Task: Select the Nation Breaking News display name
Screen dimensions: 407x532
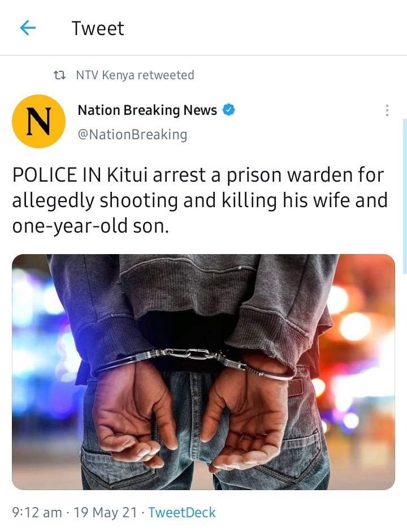Action: click(148, 110)
